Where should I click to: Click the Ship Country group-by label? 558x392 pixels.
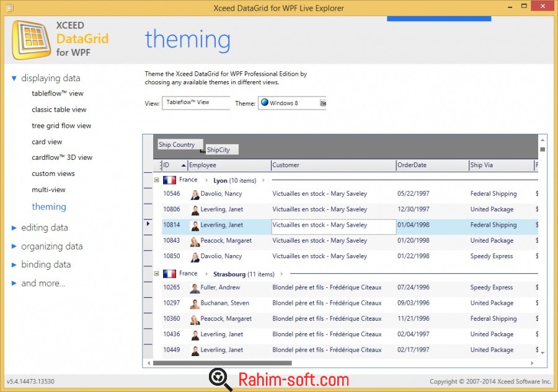click(x=180, y=144)
